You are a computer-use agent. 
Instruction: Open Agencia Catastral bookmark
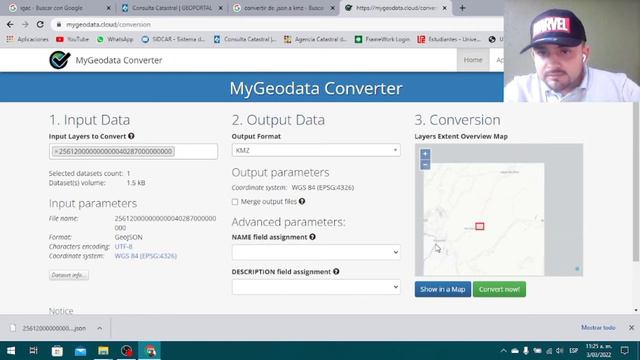pyautogui.click(x=315, y=39)
